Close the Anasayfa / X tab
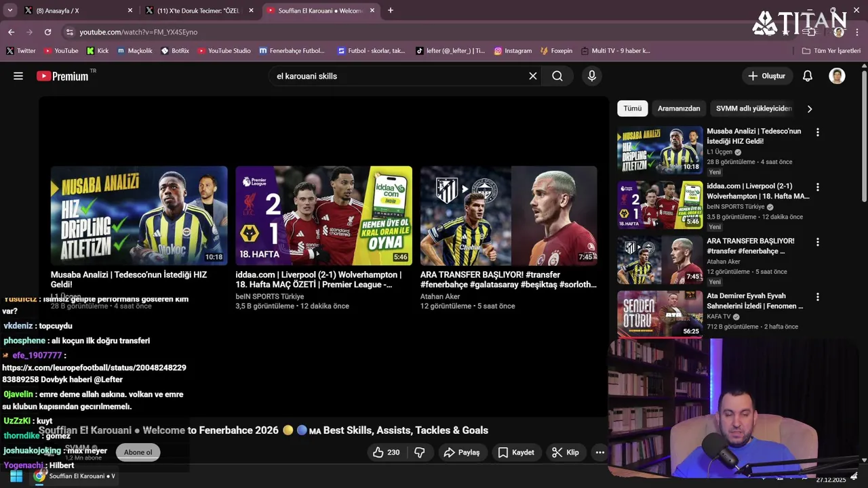This screenshot has width=868, height=488. tap(130, 10)
